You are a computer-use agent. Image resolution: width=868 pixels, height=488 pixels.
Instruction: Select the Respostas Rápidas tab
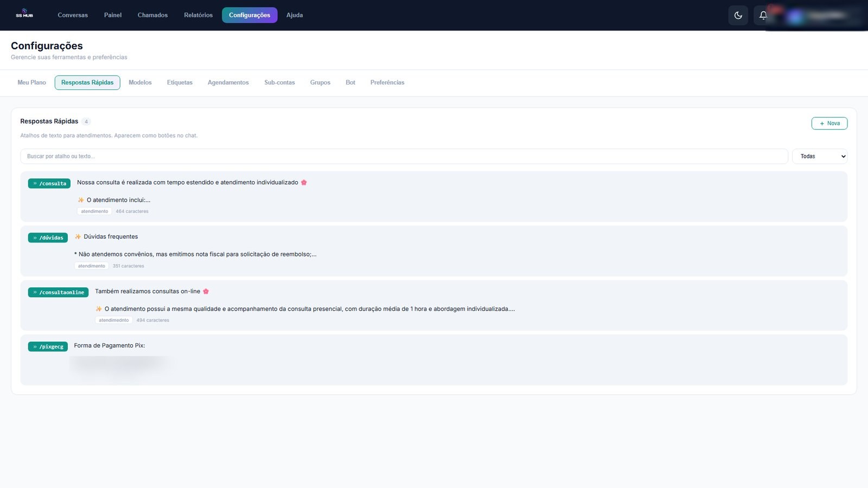pos(87,82)
